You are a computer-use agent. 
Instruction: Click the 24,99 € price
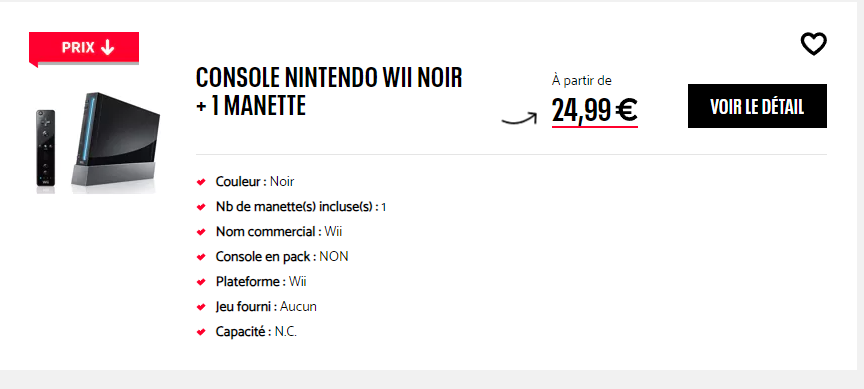pos(595,110)
